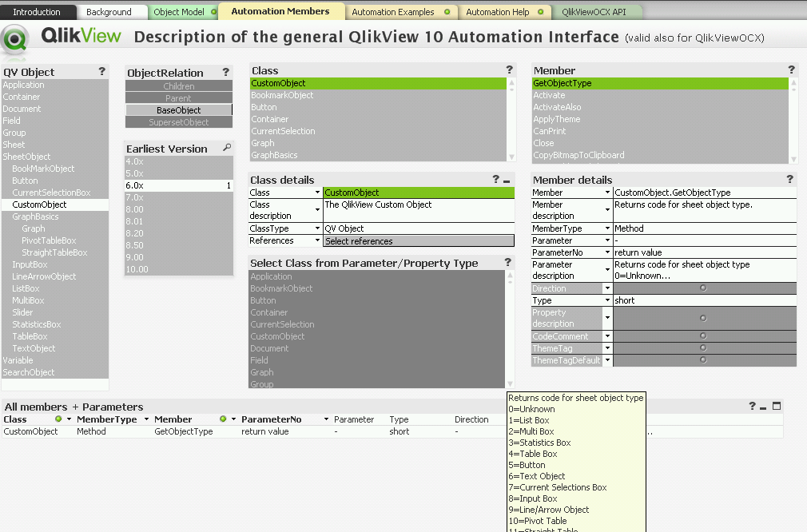Select GetObjectType in Member list

660,83
